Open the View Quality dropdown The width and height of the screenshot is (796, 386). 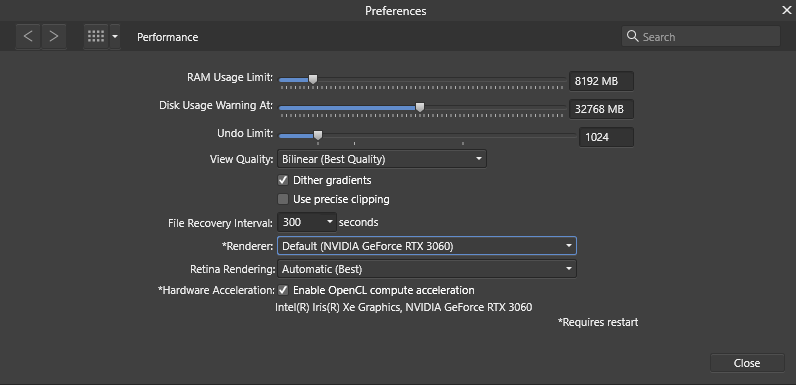382,159
